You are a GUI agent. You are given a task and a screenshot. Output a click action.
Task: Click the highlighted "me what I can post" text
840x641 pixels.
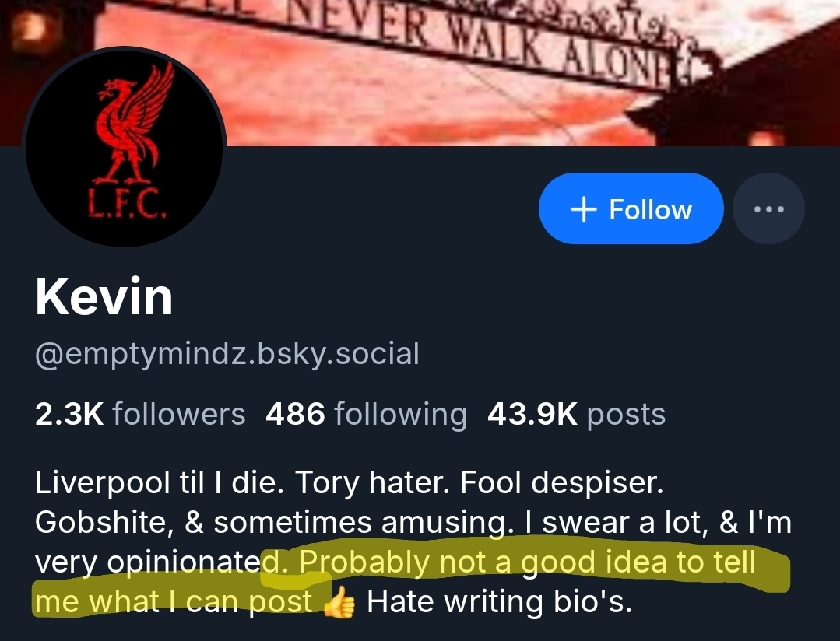coord(173,602)
